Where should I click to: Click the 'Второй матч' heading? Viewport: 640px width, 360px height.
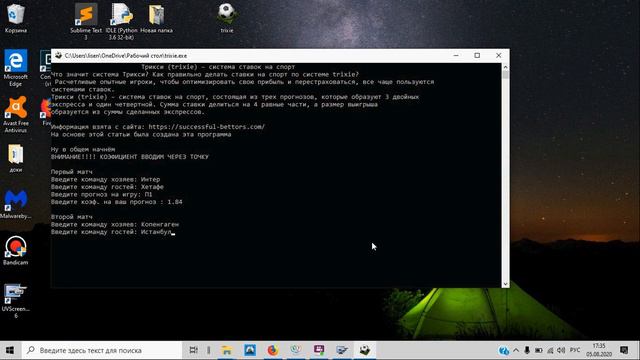(72, 217)
